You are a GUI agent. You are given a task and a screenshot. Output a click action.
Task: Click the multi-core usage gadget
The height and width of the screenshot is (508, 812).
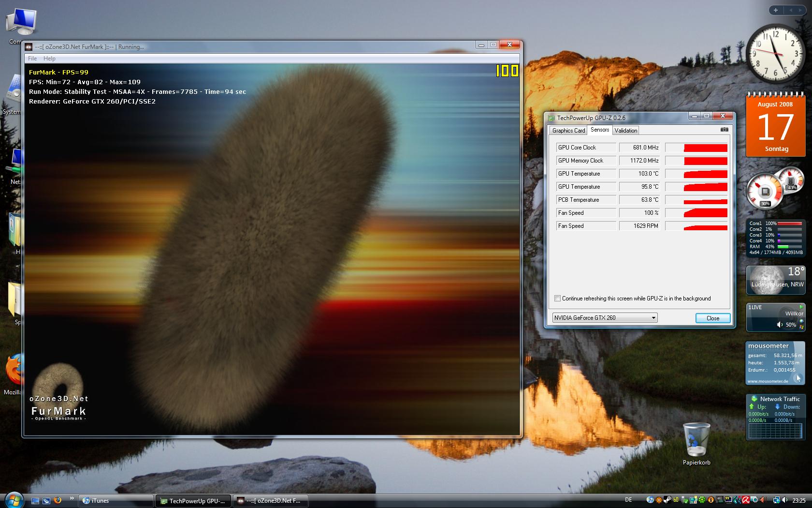776,238
